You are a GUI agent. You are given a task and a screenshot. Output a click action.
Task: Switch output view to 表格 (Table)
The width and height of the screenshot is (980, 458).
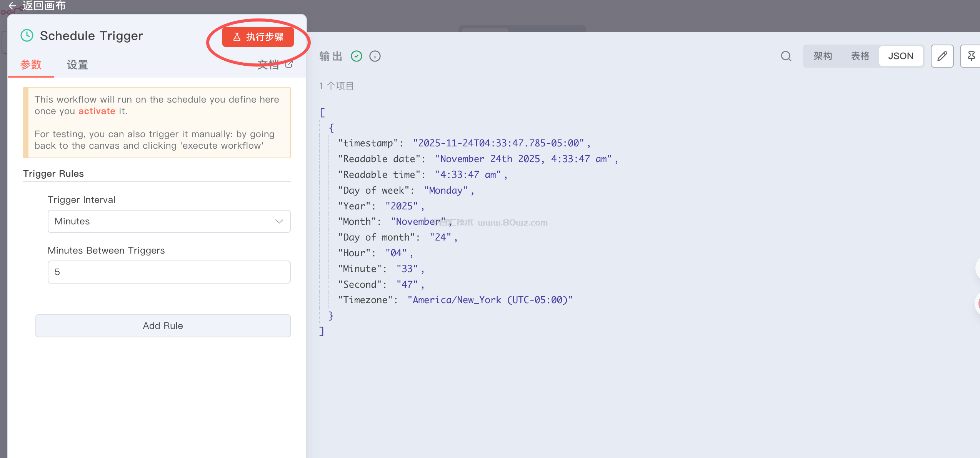tap(860, 56)
